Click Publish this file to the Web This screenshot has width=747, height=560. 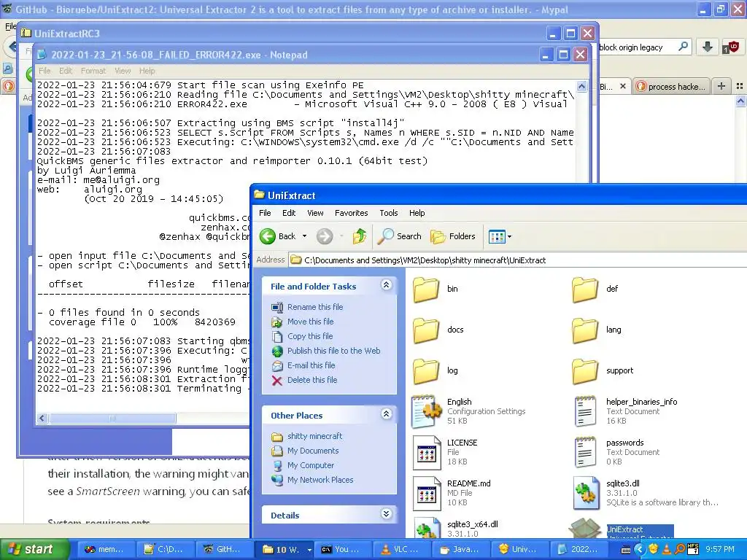coord(333,351)
